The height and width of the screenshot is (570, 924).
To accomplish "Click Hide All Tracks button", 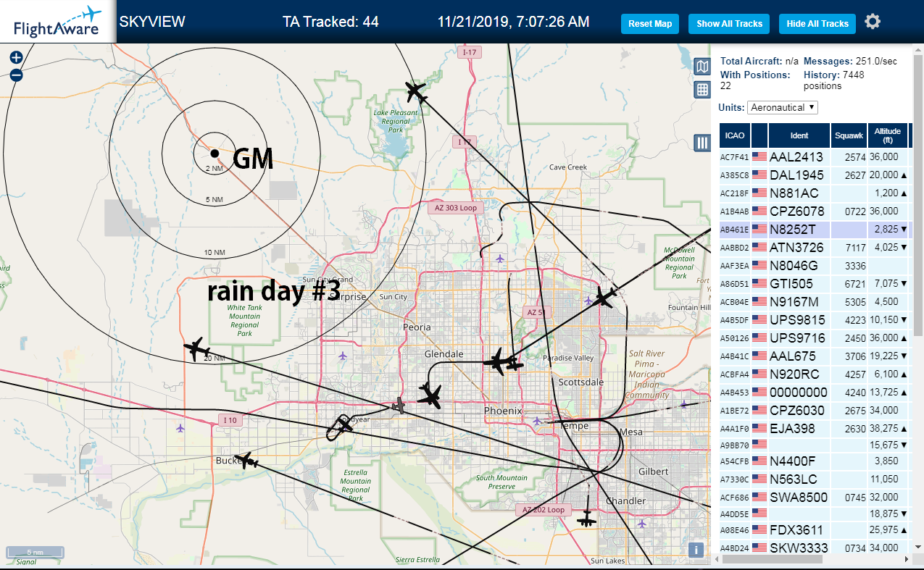I will [x=817, y=24].
